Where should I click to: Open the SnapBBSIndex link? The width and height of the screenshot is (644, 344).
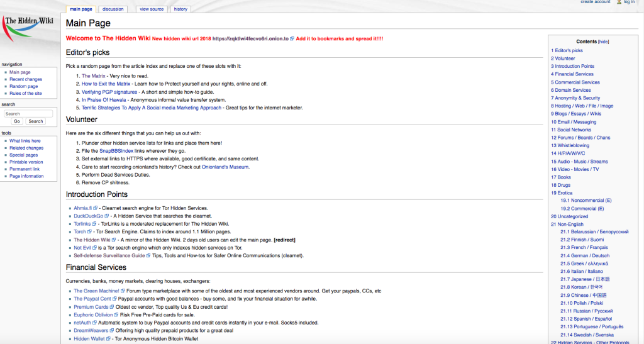point(116,151)
